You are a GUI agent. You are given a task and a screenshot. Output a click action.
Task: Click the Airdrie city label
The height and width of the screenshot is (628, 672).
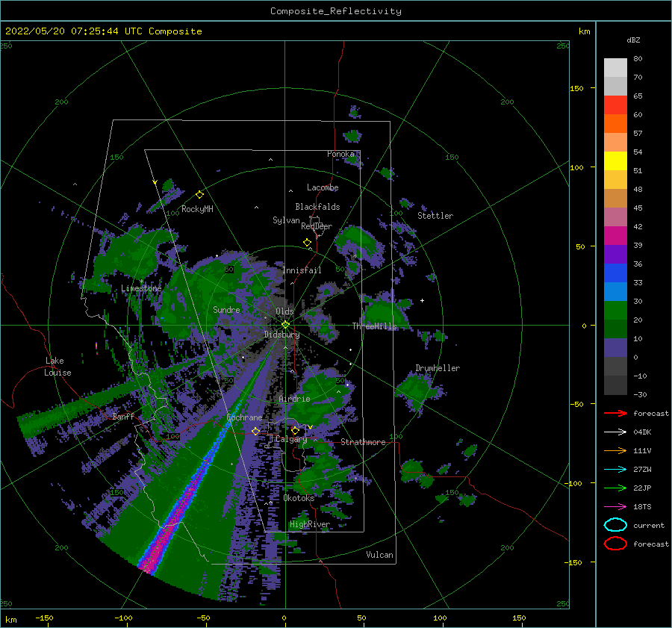tap(294, 399)
